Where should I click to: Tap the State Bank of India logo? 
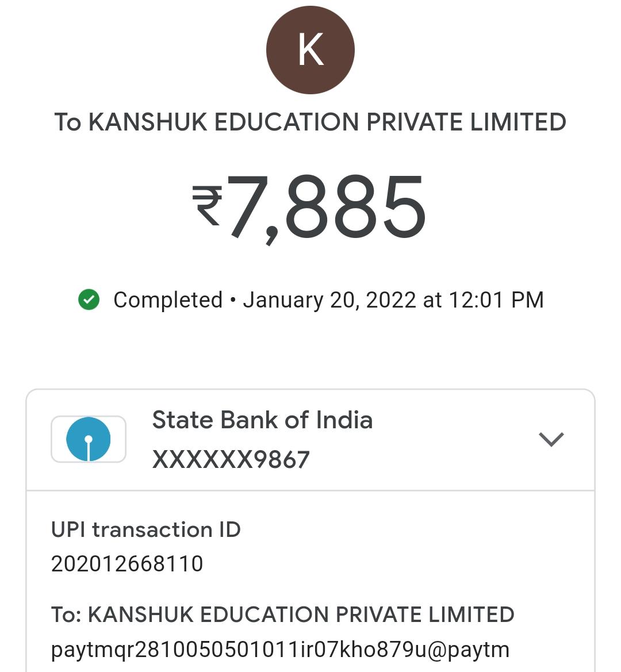[x=89, y=440]
